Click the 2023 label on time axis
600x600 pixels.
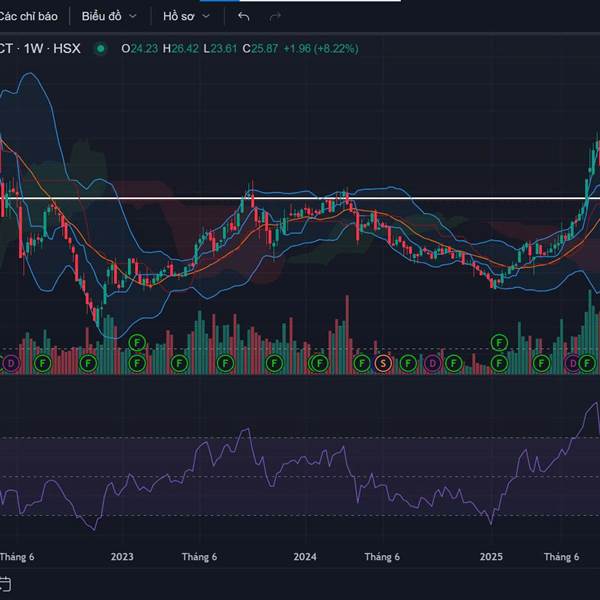[122, 557]
